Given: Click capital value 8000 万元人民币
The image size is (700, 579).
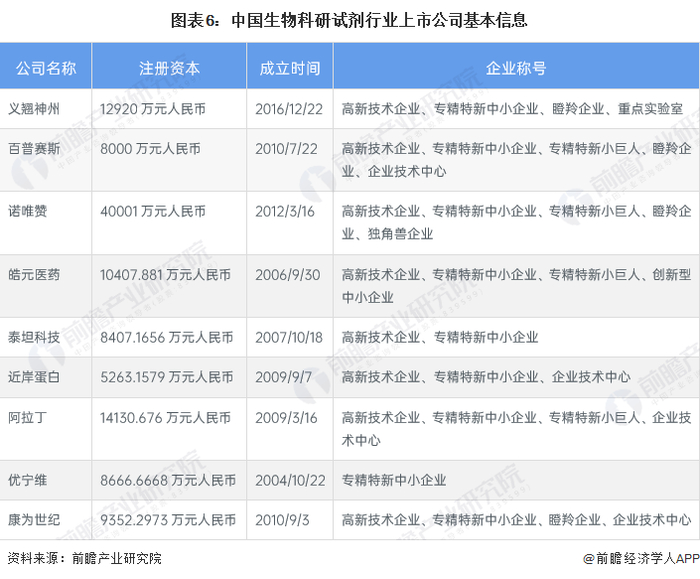Looking at the screenshot, I should tap(150, 148).
